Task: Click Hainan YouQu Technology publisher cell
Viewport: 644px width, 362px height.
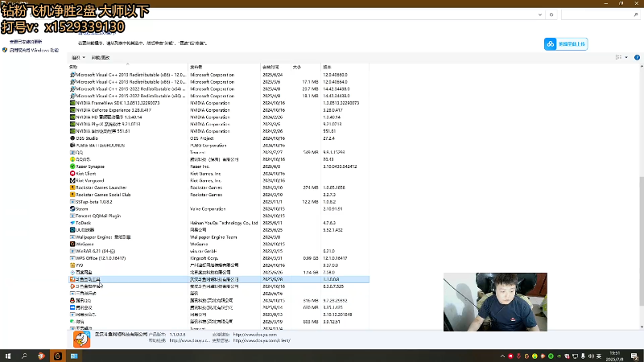Action: pyautogui.click(x=224, y=223)
